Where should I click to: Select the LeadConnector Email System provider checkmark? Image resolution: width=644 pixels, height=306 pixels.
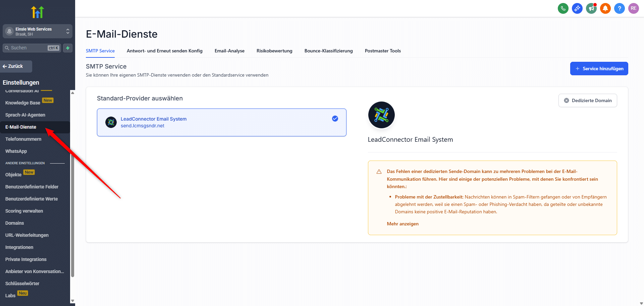pyautogui.click(x=335, y=119)
